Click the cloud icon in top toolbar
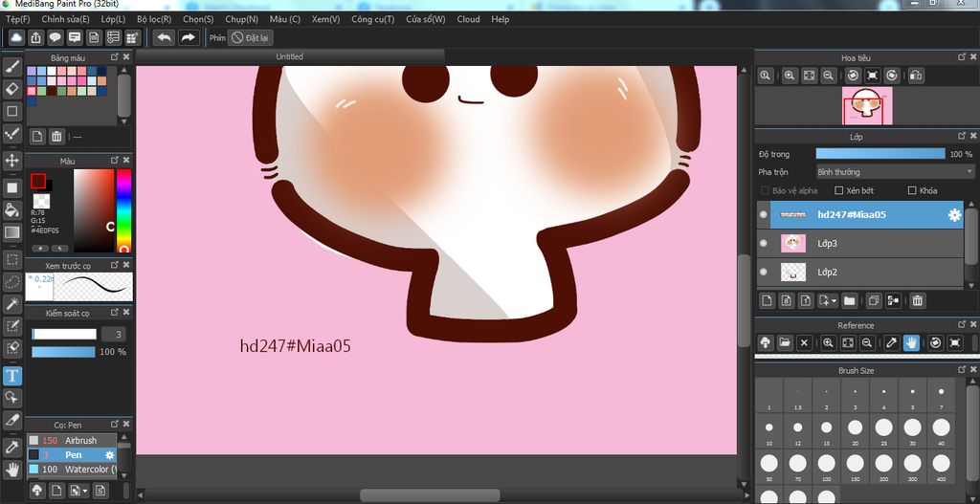Screen dimensions: 980x504 pyautogui.click(x=17, y=37)
